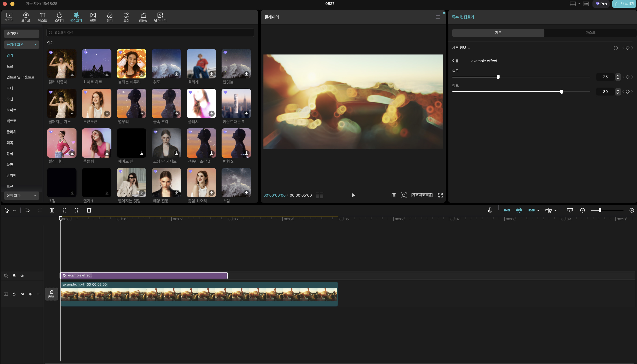Open the selection tool dropdown arrow

(x=14, y=211)
